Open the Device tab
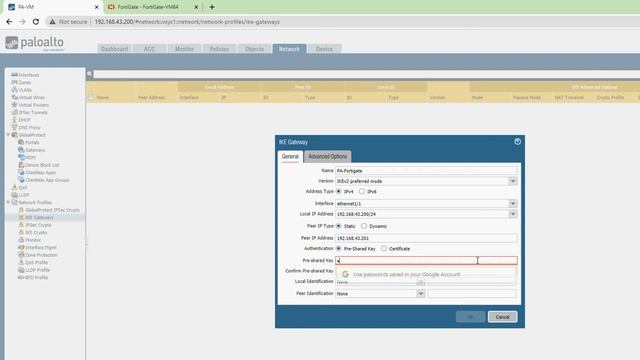Screen dimensions: 640x360 (x=324, y=49)
